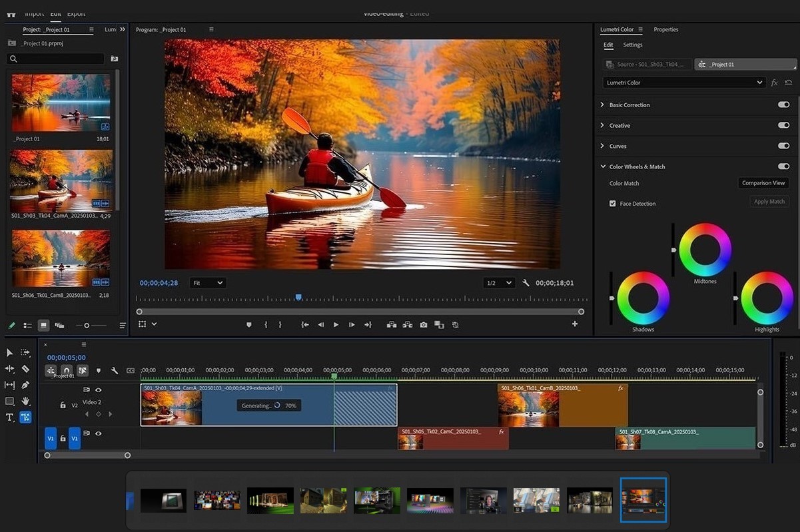Screen dimensions: 800x532
Task: Toggle the timeline Snap magnet icon
Action: click(x=66, y=370)
